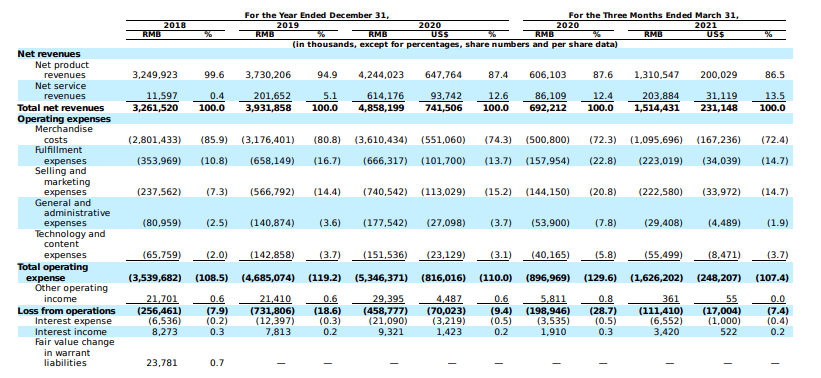
Task: Select warrant liabilities value 23,781
Action: (162, 363)
